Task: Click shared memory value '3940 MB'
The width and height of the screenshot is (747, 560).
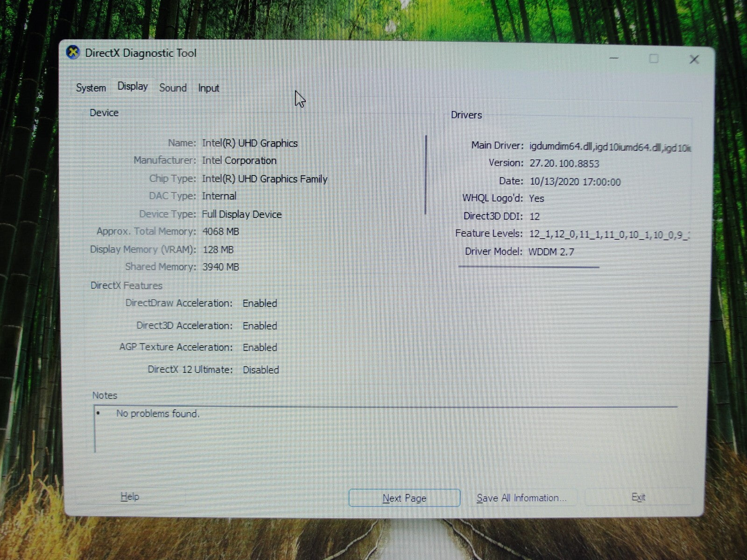Action: (x=221, y=267)
